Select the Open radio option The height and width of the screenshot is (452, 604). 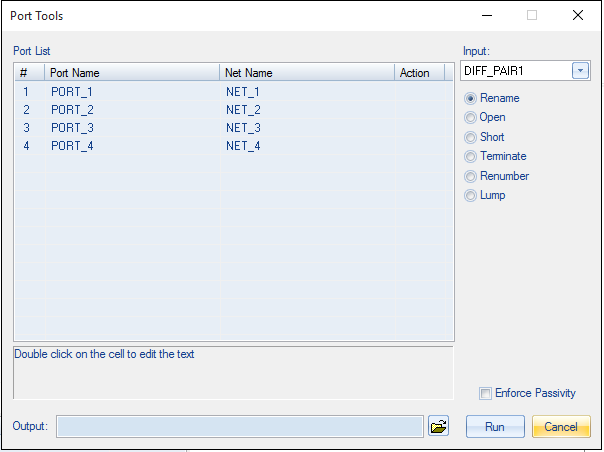[x=471, y=118]
